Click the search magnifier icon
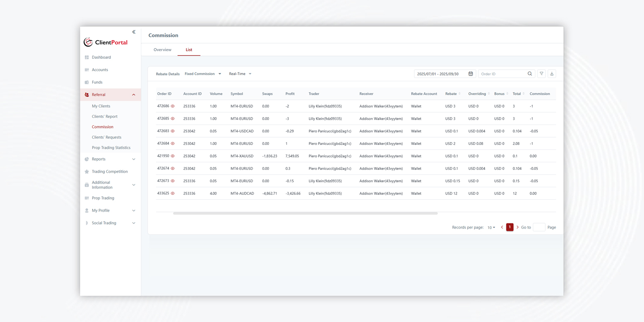 [x=530, y=74]
